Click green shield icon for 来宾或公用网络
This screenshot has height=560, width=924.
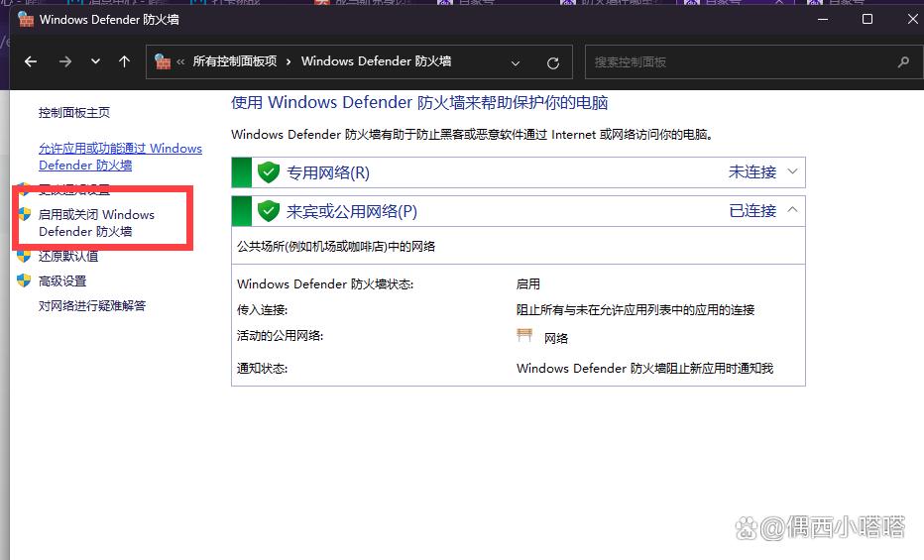point(269,211)
